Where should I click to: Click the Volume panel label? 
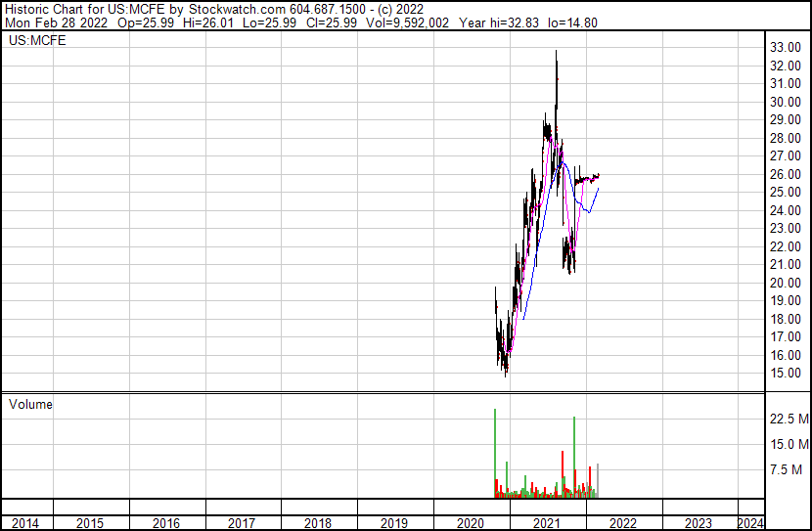pos(30,404)
